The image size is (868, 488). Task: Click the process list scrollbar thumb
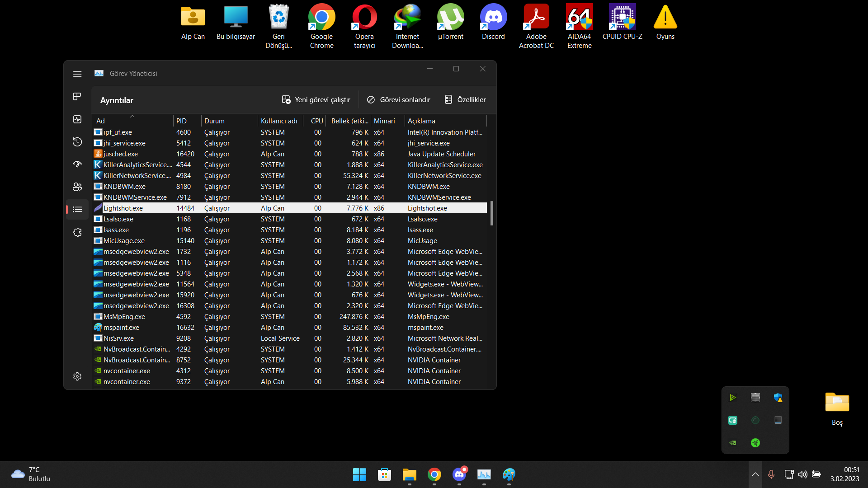click(491, 213)
